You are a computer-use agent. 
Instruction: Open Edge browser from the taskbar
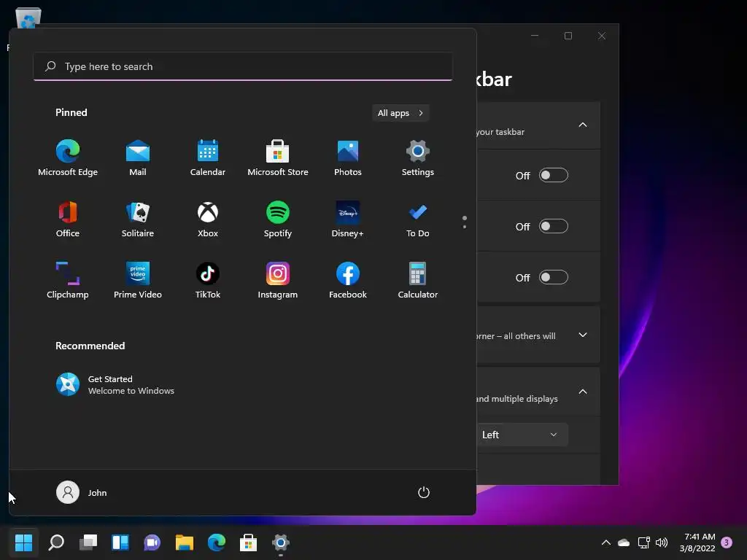tap(216, 542)
